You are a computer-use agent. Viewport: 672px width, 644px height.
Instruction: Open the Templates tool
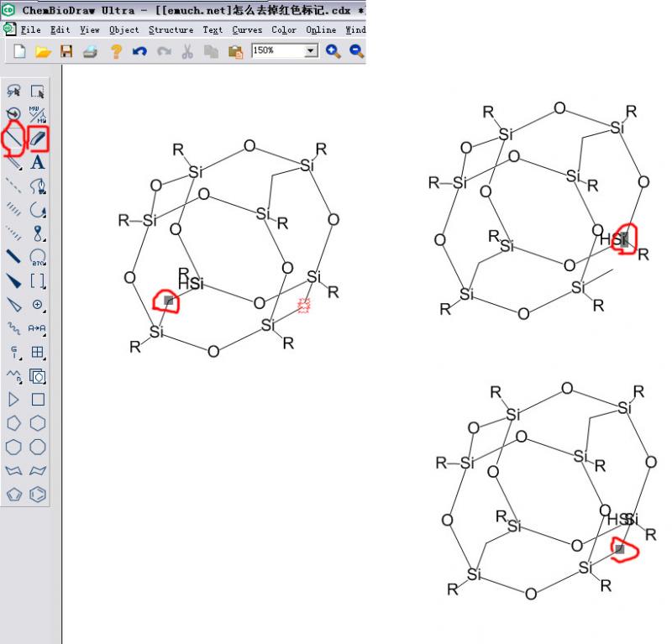click(38, 376)
